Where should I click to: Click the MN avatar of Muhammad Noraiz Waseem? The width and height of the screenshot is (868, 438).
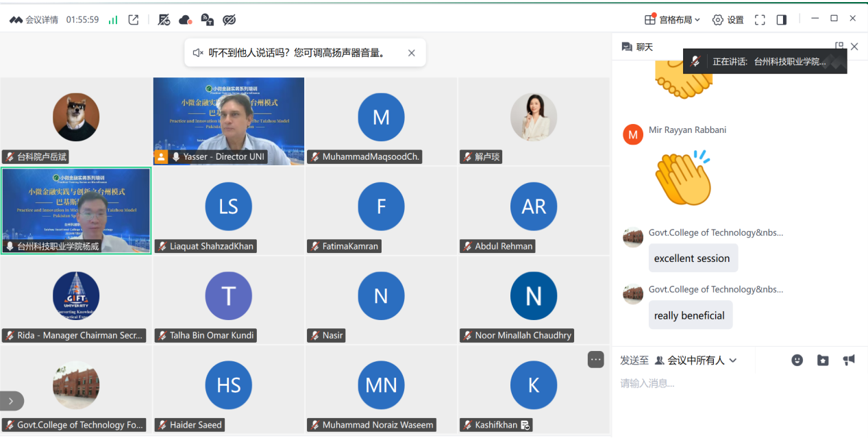[x=381, y=385]
